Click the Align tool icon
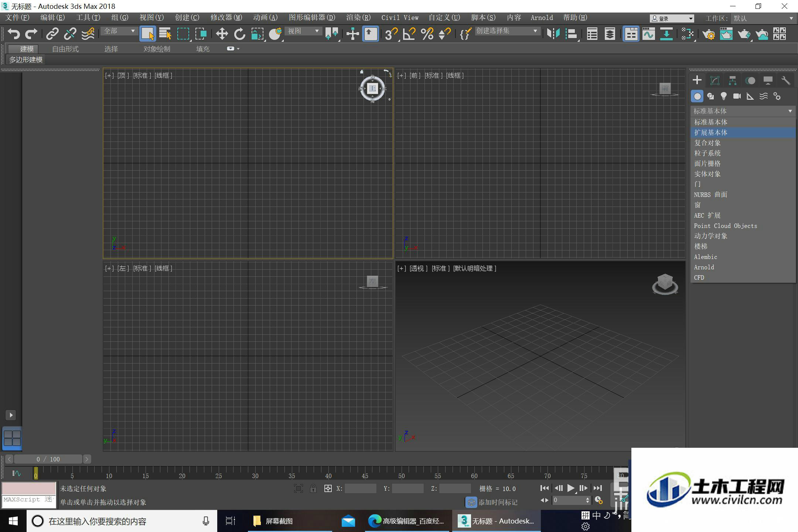The width and height of the screenshot is (798, 532). coord(571,34)
